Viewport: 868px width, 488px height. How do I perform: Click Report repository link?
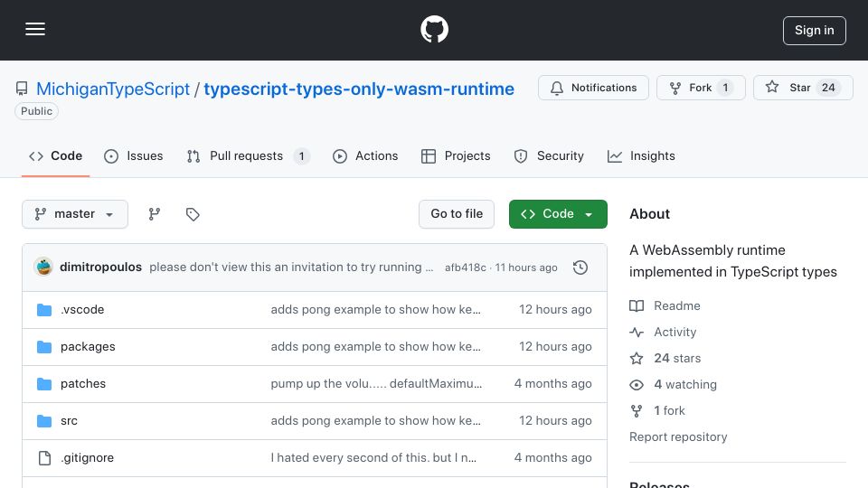coord(678,437)
